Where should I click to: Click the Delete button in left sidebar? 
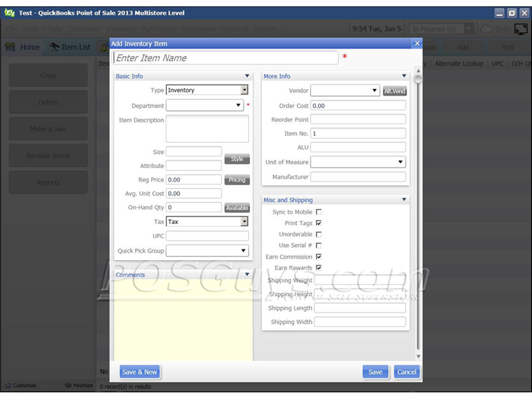48,102
